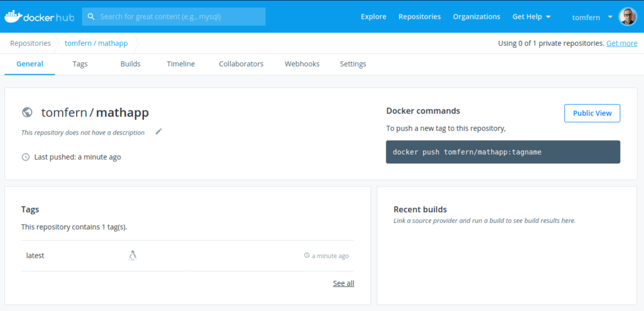This screenshot has height=311, width=644.
Task: Click the Get more link
Action: [622, 43]
